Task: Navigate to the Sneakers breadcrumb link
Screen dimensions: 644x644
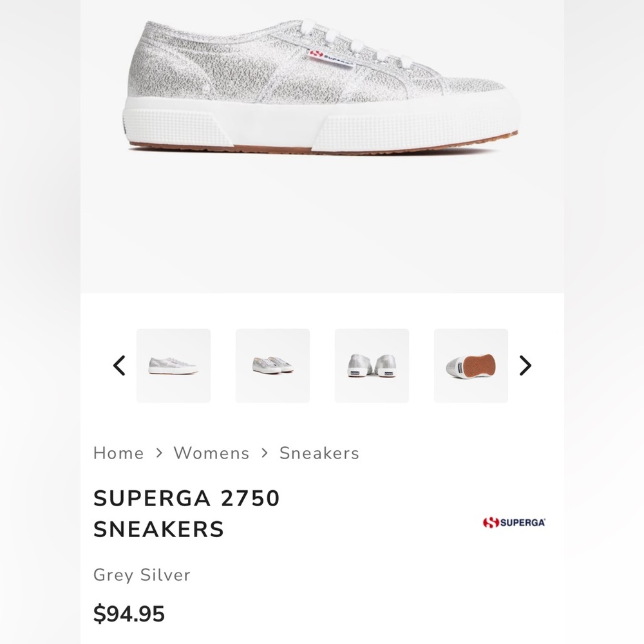Action: coord(319,453)
